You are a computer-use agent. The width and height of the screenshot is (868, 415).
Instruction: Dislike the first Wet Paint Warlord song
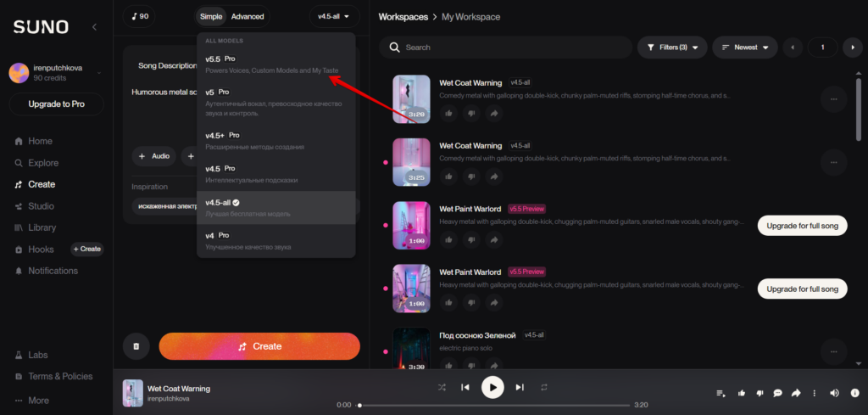[x=471, y=239]
